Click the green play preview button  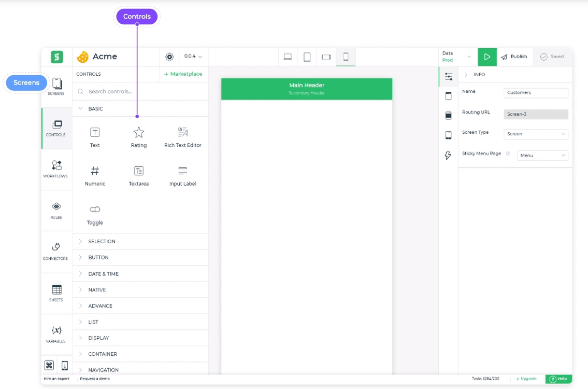(487, 57)
